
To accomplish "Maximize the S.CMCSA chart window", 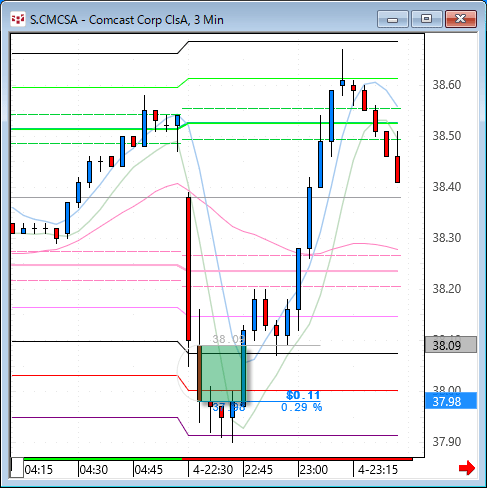I will (426, 19).
